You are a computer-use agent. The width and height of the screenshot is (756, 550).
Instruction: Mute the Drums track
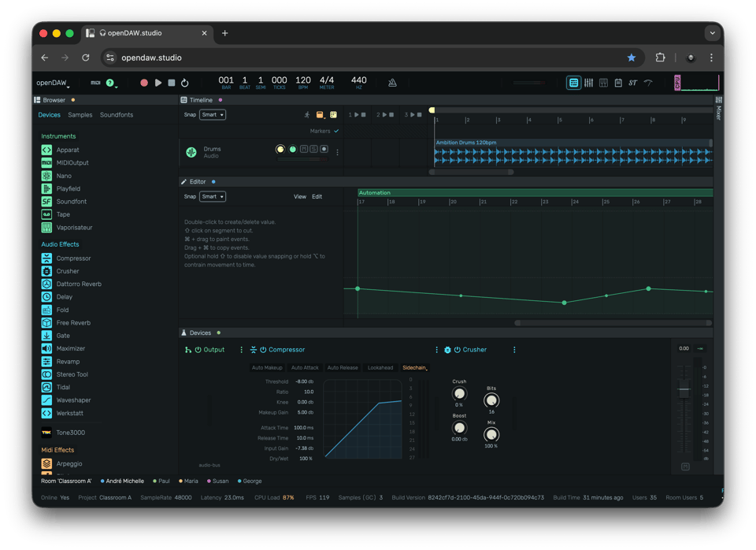pyautogui.click(x=304, y=150)
